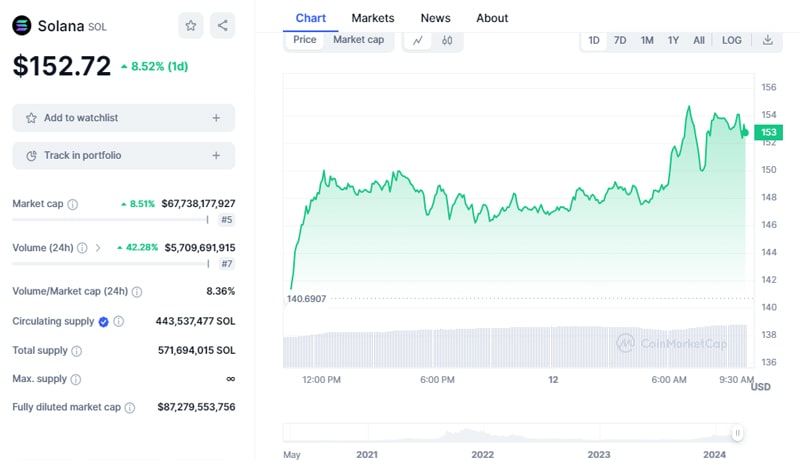This screenshot has width=800, height=460.
Task: Click the 8.52% (1d) change label
Action: pos(155,67)
